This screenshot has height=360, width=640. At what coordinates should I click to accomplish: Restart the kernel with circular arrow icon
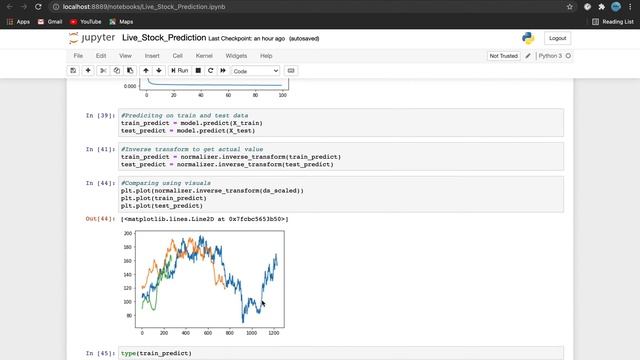tap(211, 71)
